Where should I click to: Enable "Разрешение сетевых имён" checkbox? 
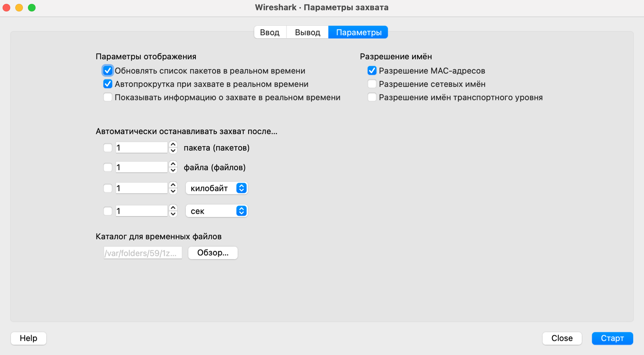372,84
